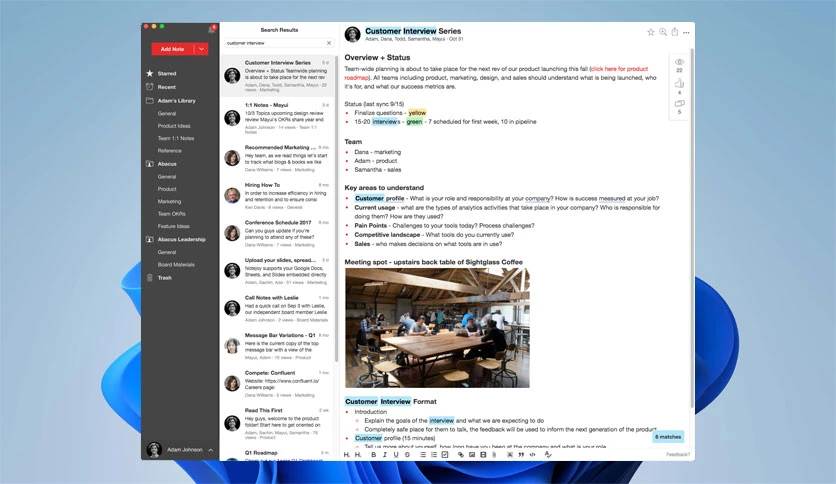The width and height of the screenshot is (836, 484).
Task: Expand the Adam Johnson account menu
Action: [211, 450]
